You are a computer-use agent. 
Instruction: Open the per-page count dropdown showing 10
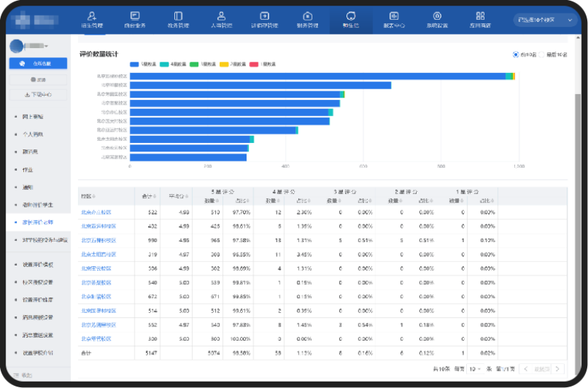click(x=474, y=369)
